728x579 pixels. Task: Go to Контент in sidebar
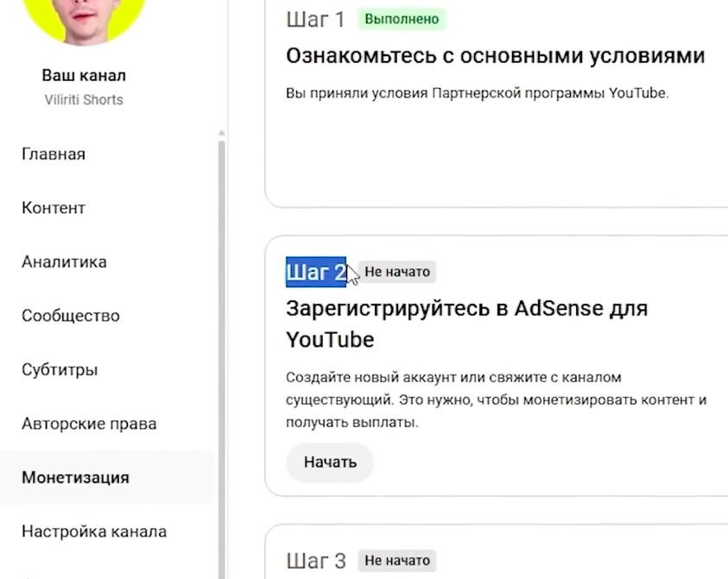point(54,208)
